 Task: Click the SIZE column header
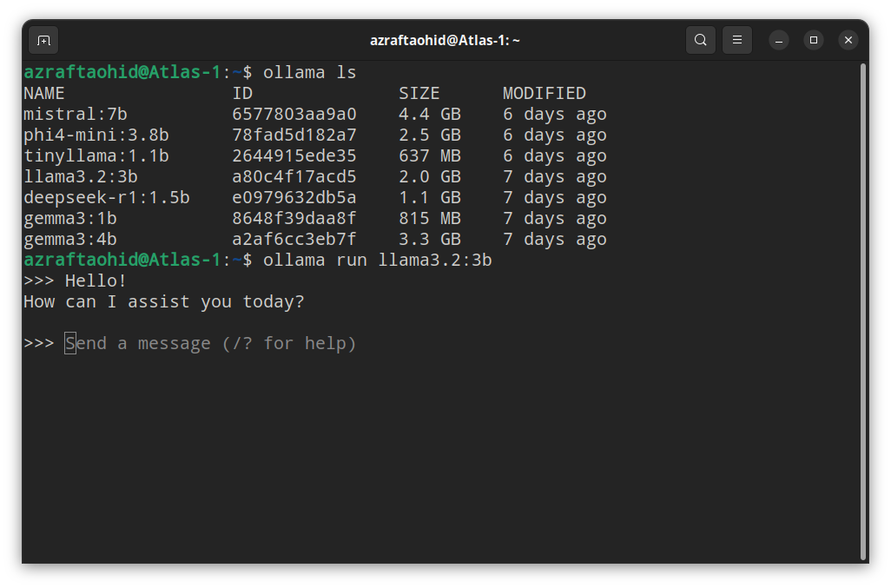click(x=419, y=93)
